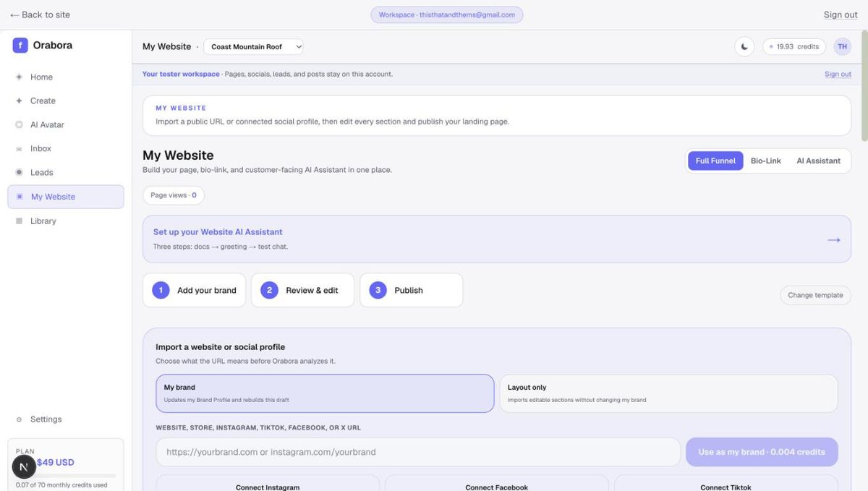Click the 0.07 of 70 monthly credits text

[x=61, y=485]
